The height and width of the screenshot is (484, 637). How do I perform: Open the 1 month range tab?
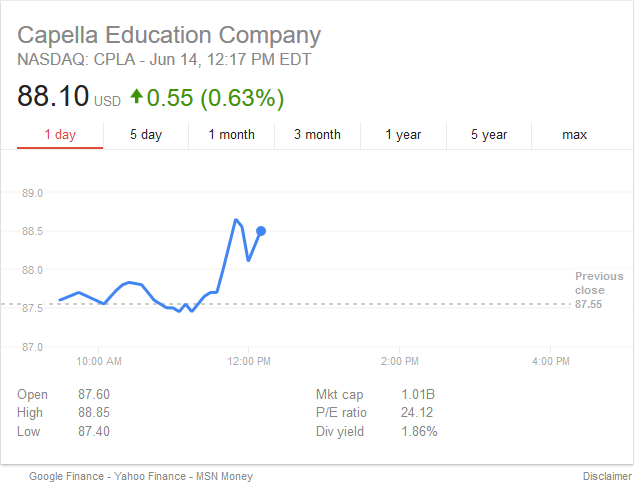click(231, 135)
